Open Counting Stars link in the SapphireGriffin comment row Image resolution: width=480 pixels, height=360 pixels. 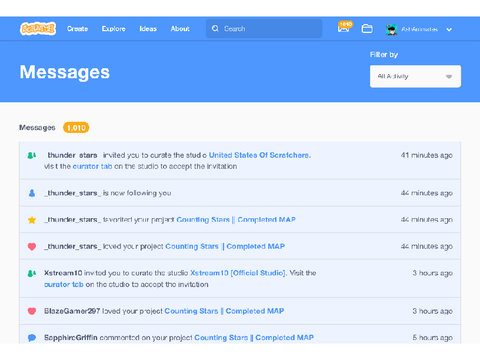[254, 338]
